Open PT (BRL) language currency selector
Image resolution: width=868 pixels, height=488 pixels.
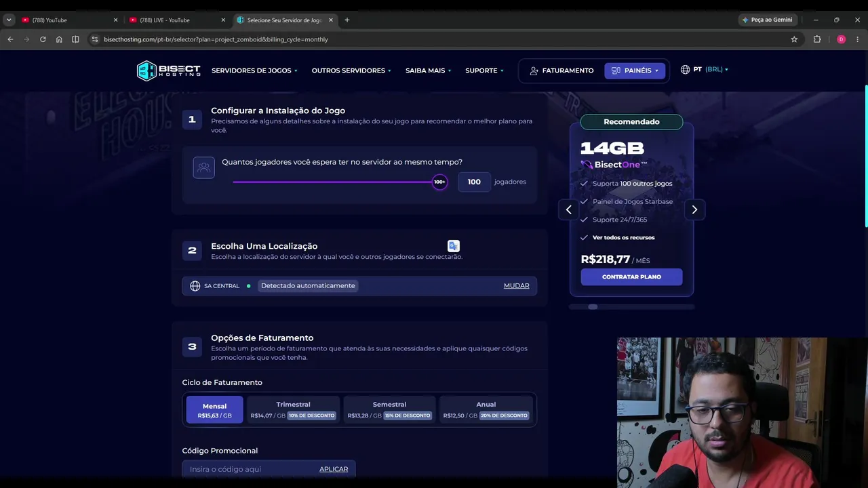click(x=705, y=70)
